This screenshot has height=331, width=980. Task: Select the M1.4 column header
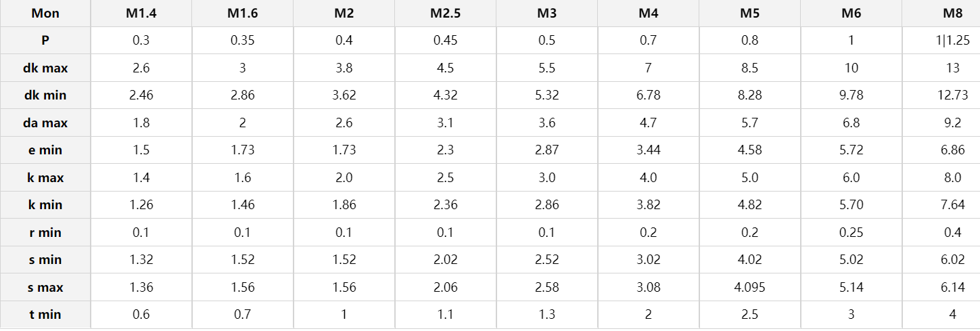point(141,14)
